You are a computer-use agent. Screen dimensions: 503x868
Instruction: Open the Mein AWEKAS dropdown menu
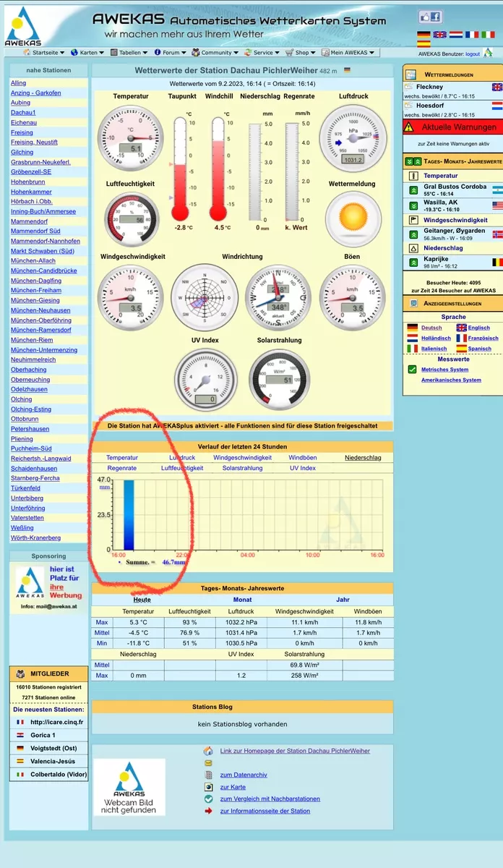349,53
